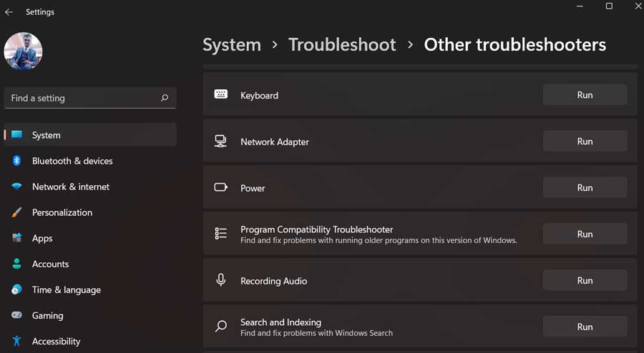Click the Recording Audio microphone icon
The height and width of the screenshot is (353, 644).
tap(221, 279)
